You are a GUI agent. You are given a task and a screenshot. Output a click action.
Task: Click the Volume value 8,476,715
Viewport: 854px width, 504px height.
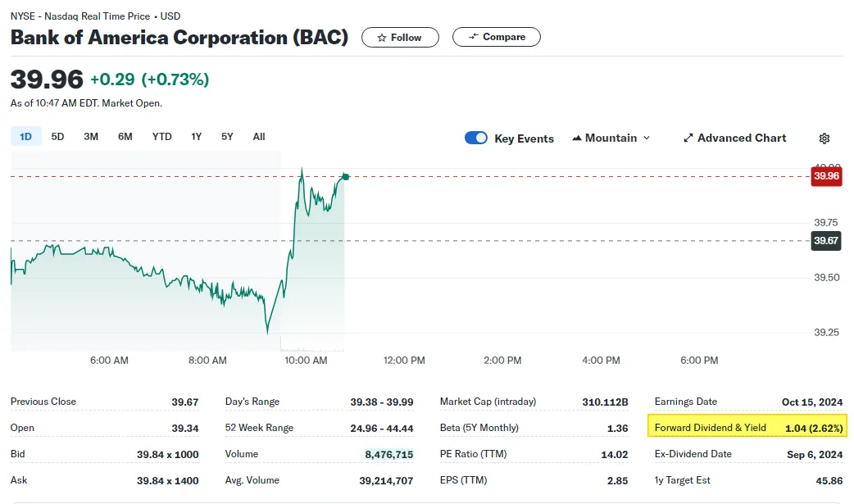[388, 454]
